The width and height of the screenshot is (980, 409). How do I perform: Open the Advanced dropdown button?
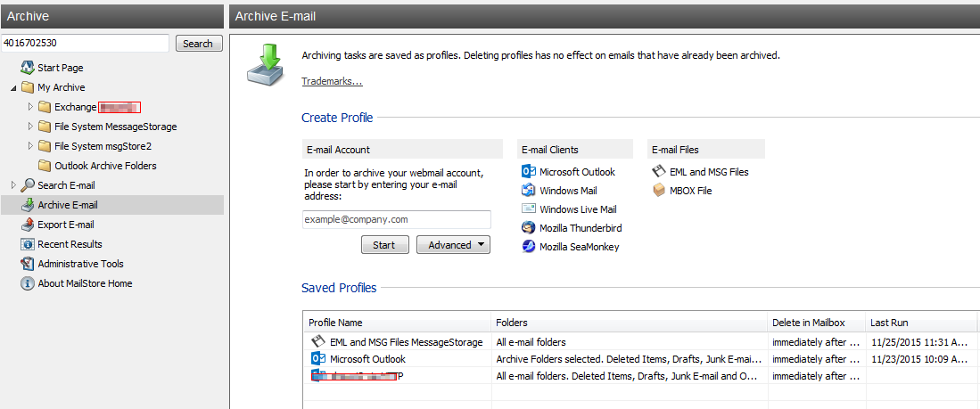pos(453,245)
